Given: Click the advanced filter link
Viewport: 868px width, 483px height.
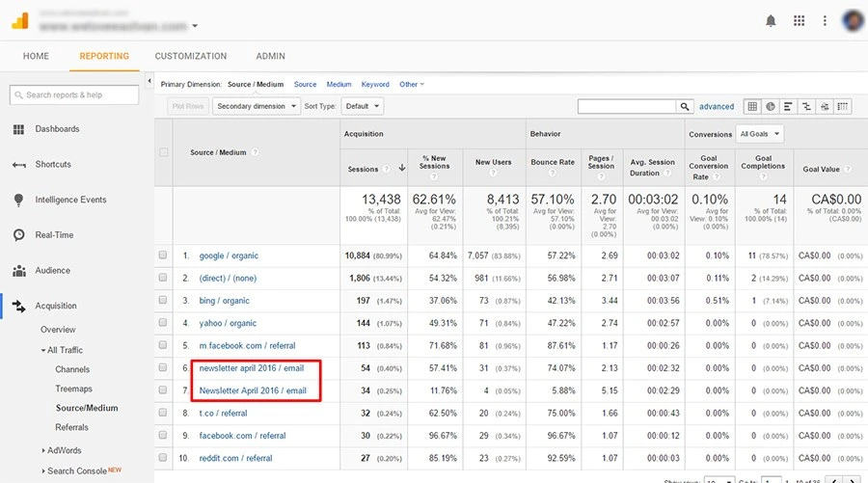Looking at the screenshot, I should (x=717, y=107).
